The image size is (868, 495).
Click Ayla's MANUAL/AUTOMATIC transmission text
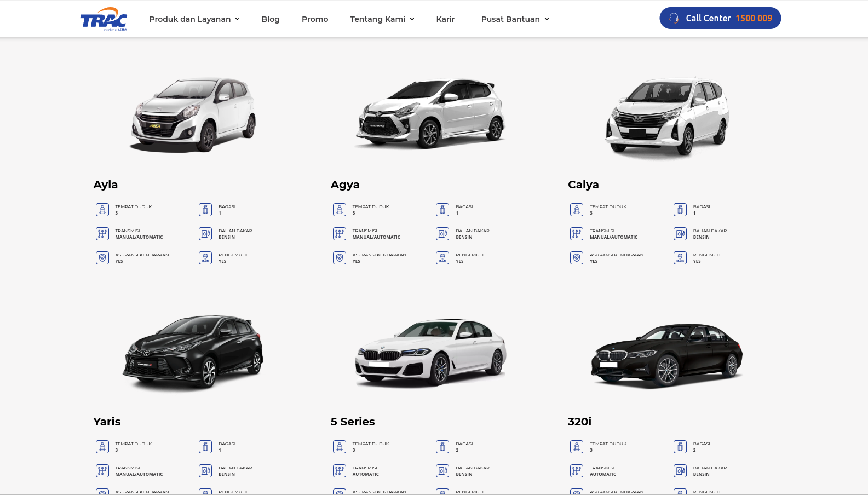point(139,237)
